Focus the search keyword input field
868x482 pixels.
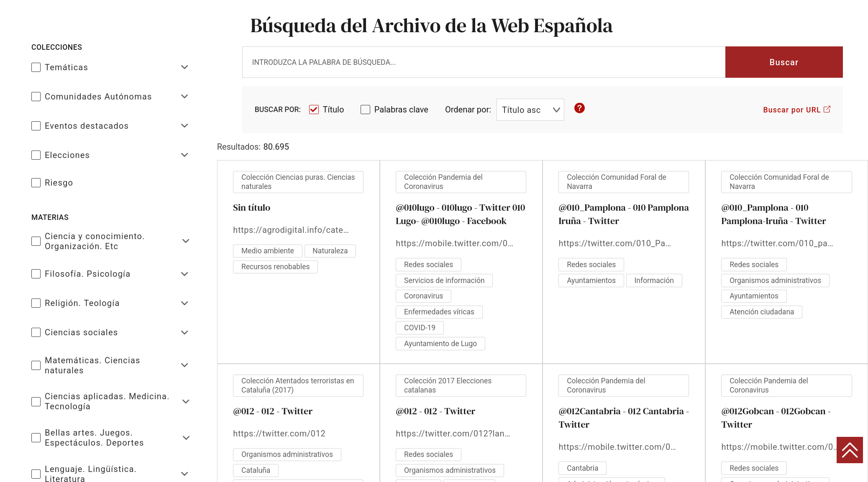tap(483, 62)
